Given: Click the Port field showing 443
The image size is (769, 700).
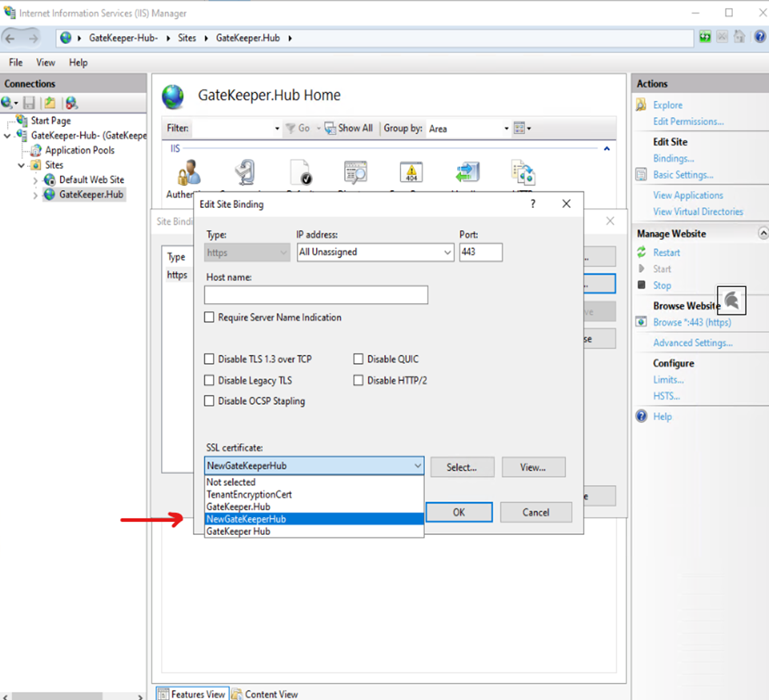Looking at the screenshot, I should [x=480, y=252].
